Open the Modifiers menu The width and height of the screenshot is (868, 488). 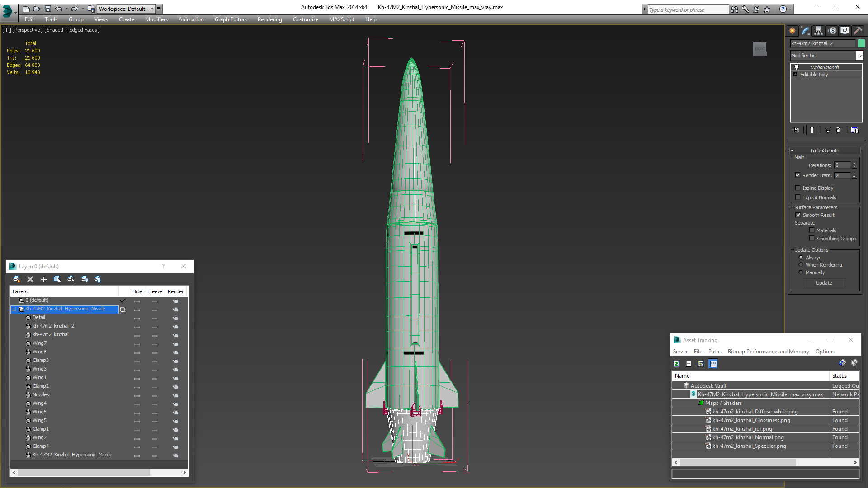coord(156,19)
